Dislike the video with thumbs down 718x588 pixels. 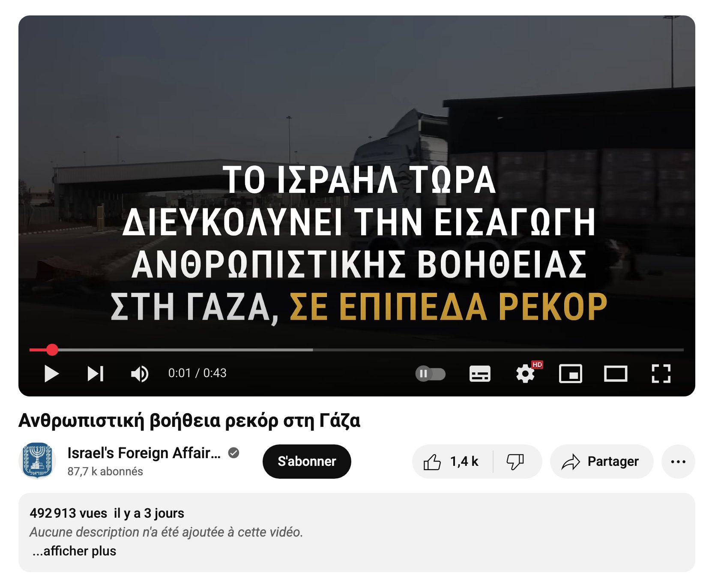click(516, 462)
